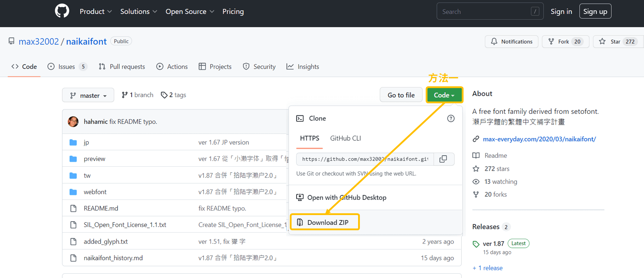Open the Insights tab
The height and width of the screenshot is (278, 644).
303,66
